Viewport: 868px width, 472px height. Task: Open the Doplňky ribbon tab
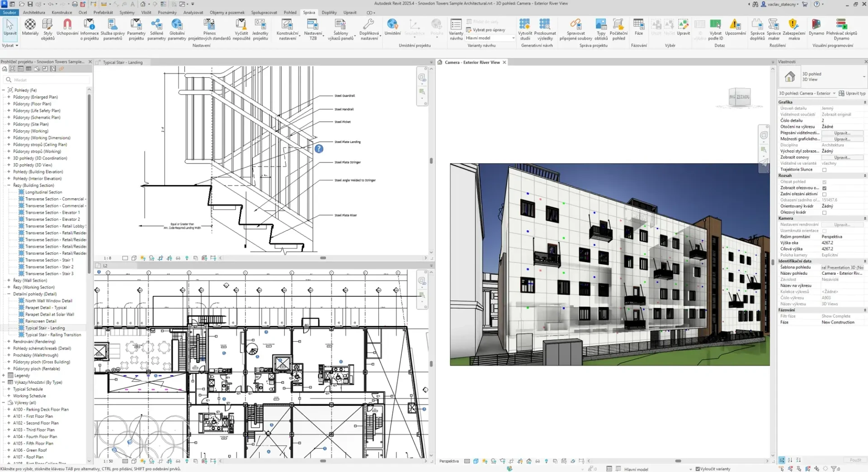pyautogui.click(x=329, y=13)
